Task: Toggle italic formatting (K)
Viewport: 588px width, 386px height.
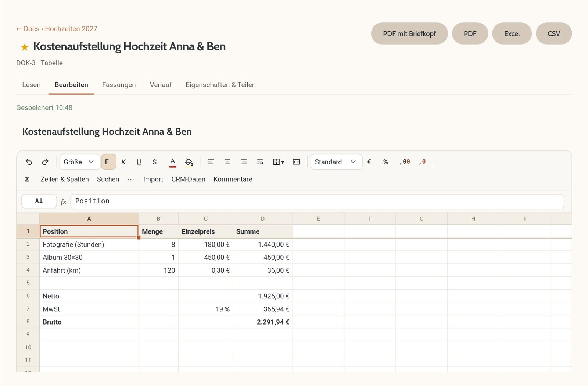Action: click(x=123, y=162)
